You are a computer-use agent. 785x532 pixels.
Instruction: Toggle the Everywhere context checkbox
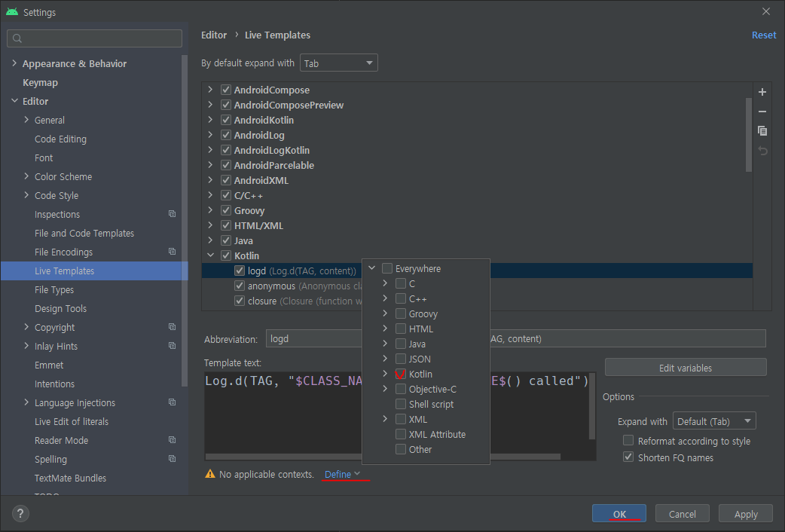[x=387, y=268]
